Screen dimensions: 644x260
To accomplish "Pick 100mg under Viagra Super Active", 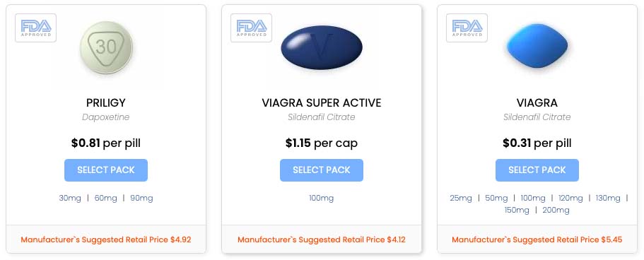I will (322, 199).
